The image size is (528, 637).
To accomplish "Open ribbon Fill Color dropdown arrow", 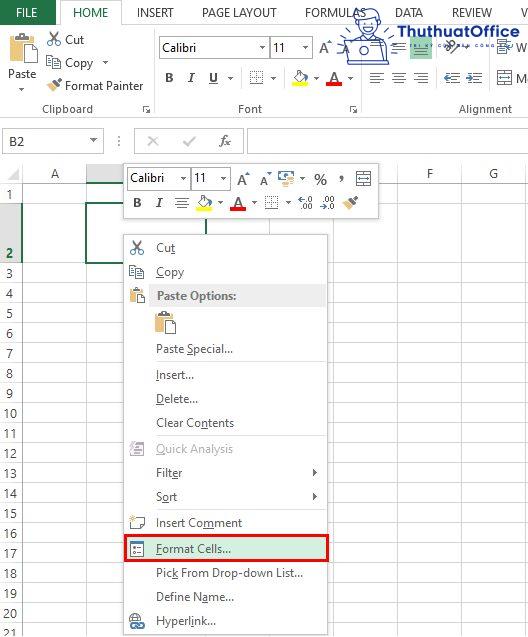I will [316, 78].
